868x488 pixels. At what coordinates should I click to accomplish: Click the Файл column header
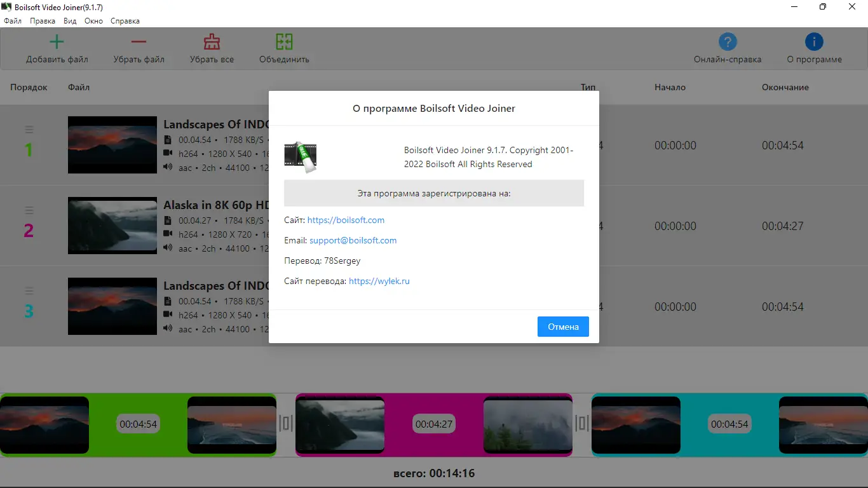79,87
